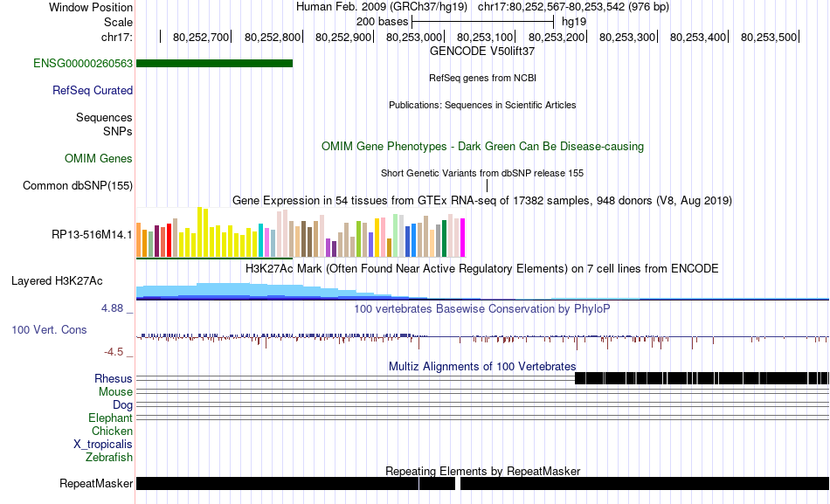Click the 4.88 PhyloP upper scale value
830x504 pixels.
point(112,308)
